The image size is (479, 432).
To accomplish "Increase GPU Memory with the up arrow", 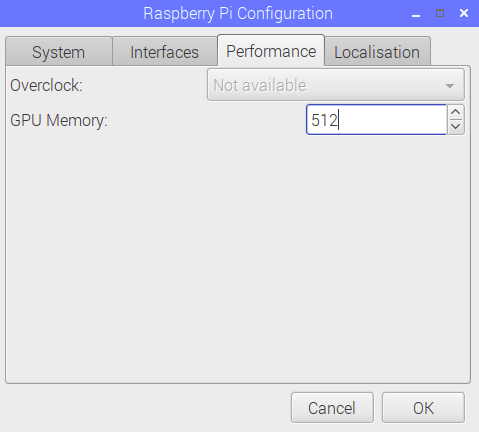I will pyautogui.click(x=456, y=112).
